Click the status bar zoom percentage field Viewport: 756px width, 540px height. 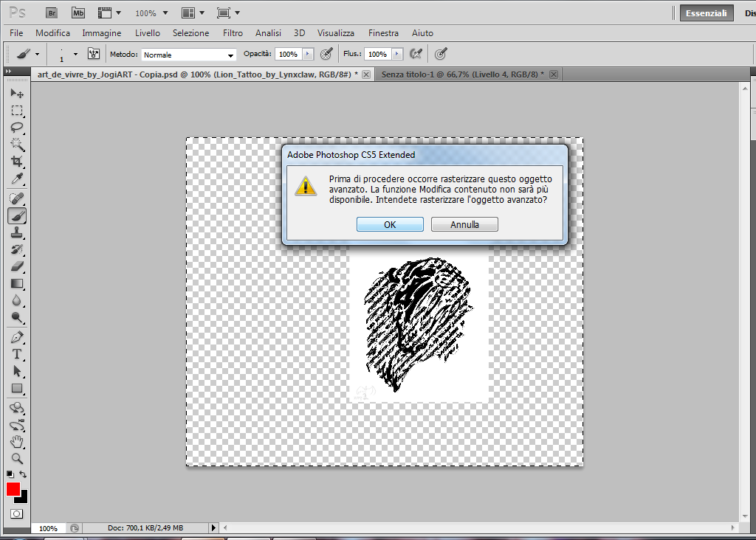(48, 528)
